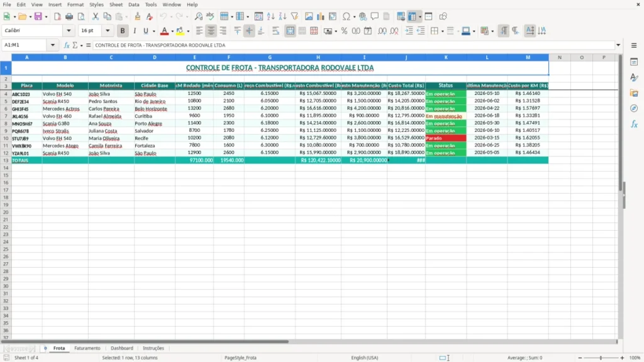Toggle Center Vertically alignment

(x=249, y=31)
